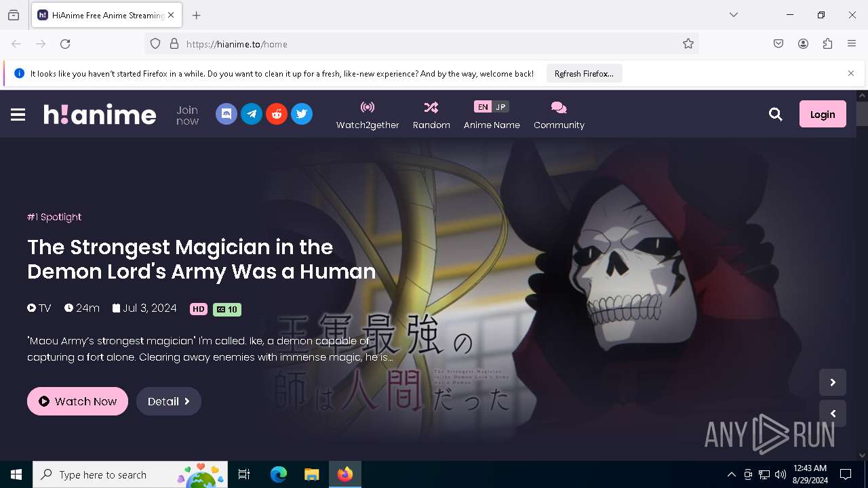Click the hianime logo
Screen dimensions: 868x488
click(x=100, y=115)
